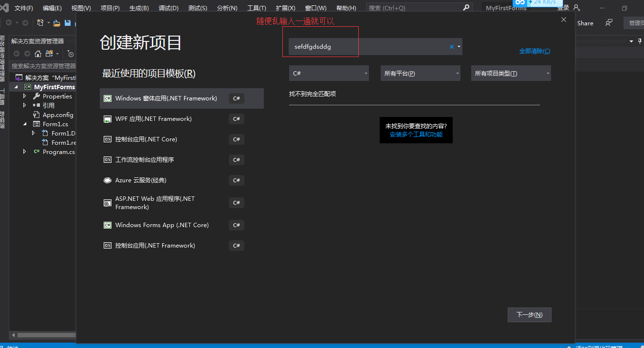Click the Solution Explorer home icon
The width and height of the screenshot is (644, 348).
[37, 54]
